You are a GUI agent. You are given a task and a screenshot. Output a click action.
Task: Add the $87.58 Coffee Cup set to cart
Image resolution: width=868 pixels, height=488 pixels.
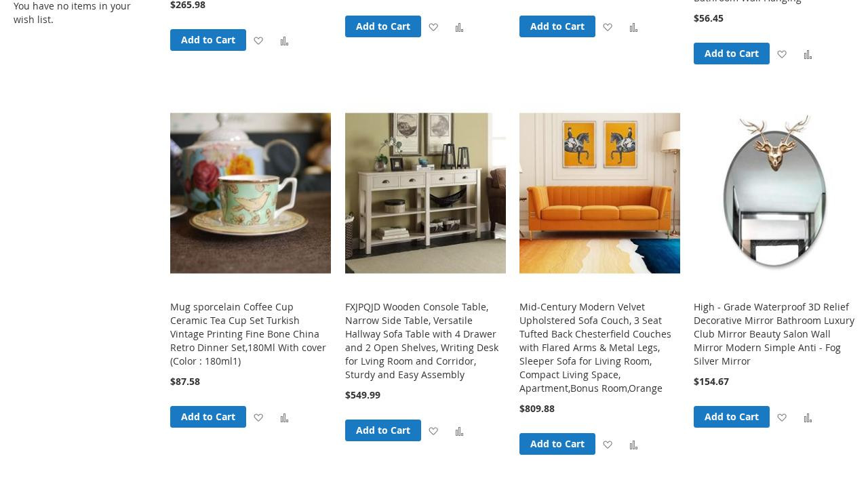[208, 417]
